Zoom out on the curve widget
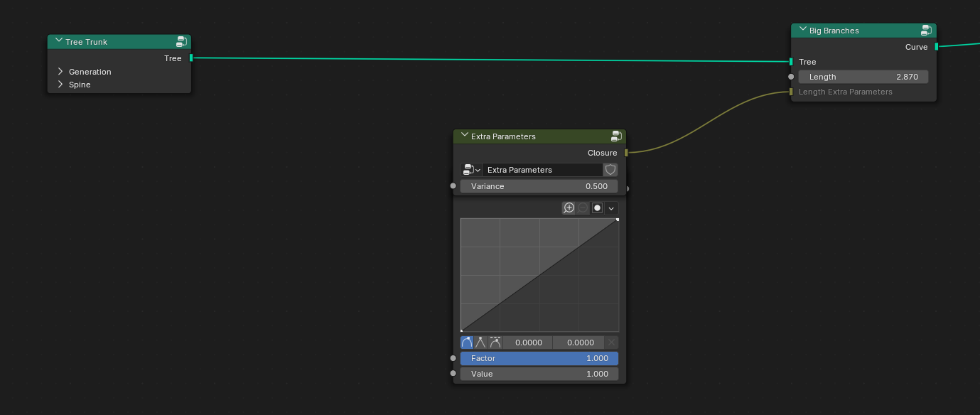This screenshot has height=415, width=980. click(x=583, y=207)
